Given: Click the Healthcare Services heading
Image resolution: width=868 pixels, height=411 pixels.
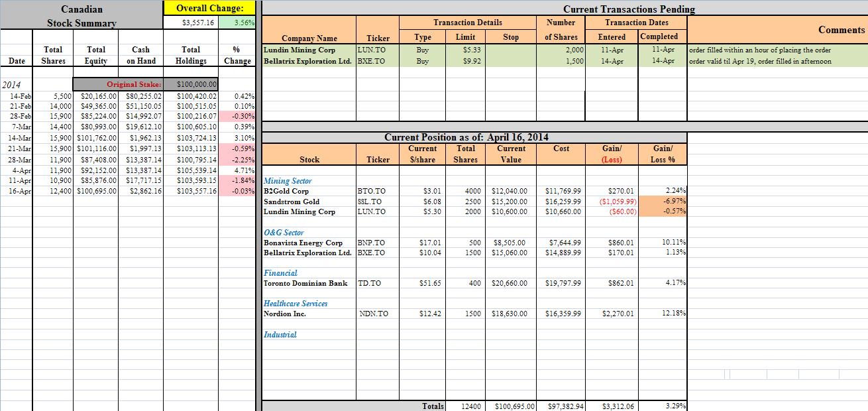Looking at the screenshot, I should 296,303.
